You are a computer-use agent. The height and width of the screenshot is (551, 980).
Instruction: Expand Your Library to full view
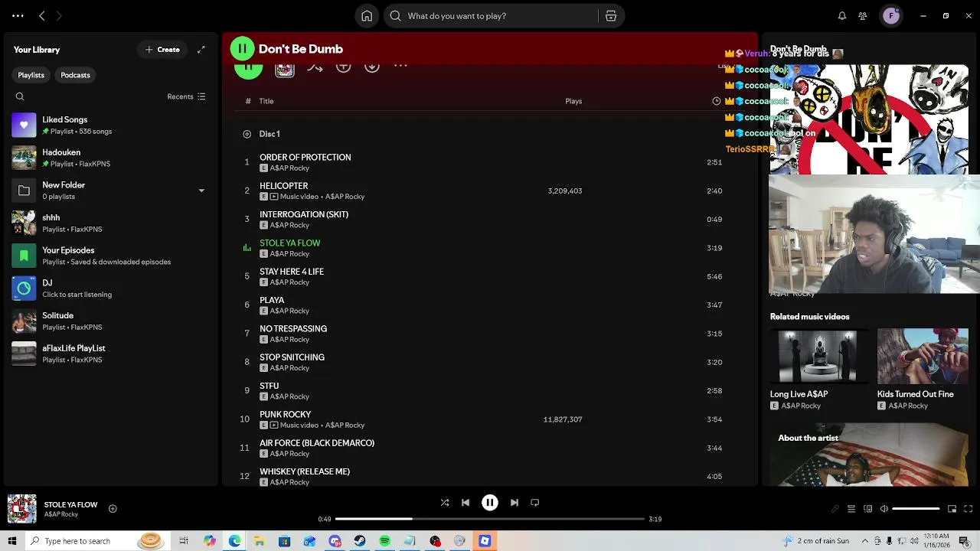[201, 50]
